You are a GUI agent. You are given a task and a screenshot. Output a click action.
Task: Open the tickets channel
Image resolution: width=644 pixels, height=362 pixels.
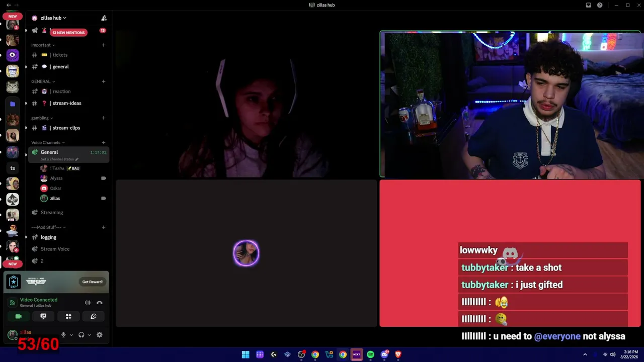tap(68, 55)
